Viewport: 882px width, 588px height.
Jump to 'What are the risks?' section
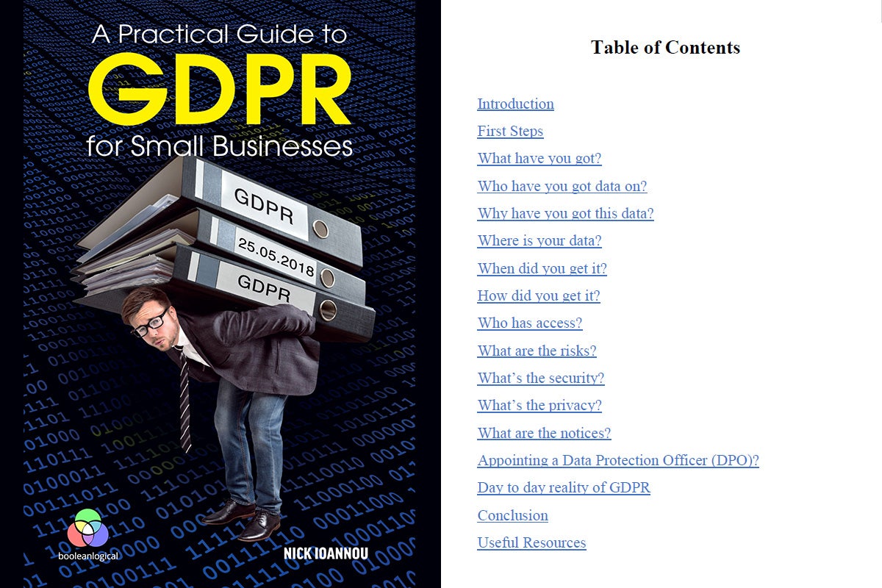pyautogui.click(x=537, y=351)
